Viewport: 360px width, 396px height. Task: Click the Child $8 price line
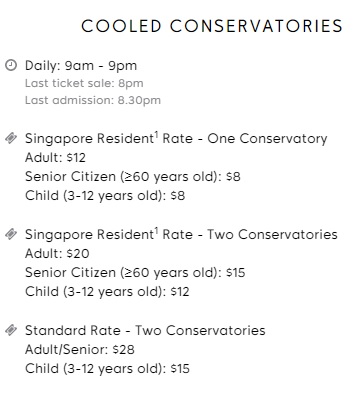(x=105, y=196)
